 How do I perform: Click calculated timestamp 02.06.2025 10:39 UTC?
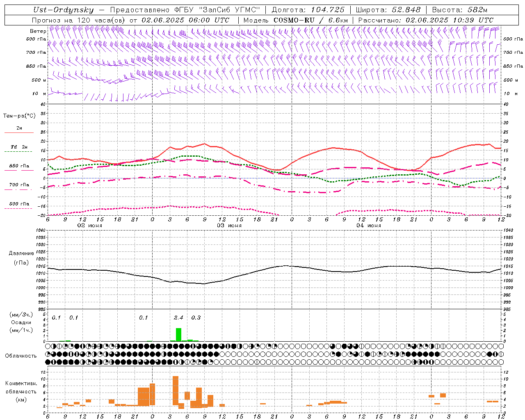[450, 20]
